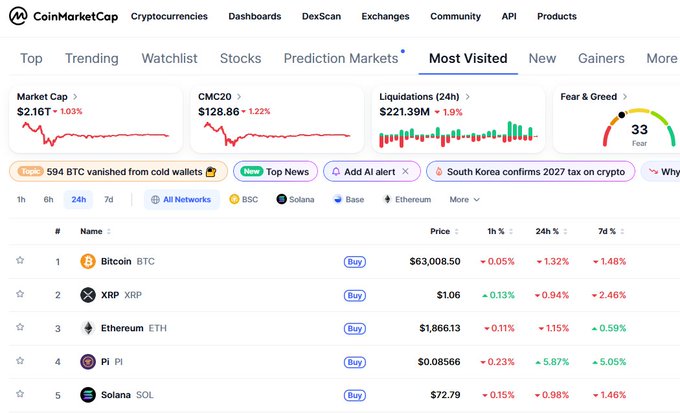680x413 pixels.
Task: Click the XRP coin icon
Action: [x=88, y=295]
